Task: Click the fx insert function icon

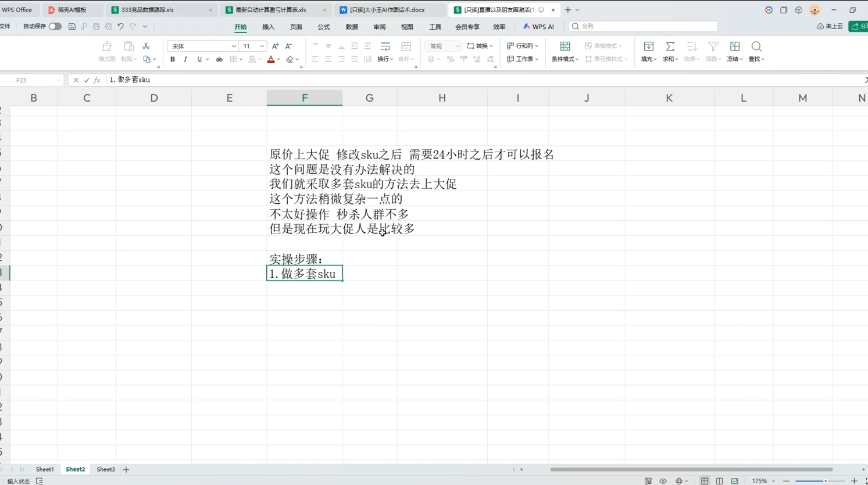Action: tap(97, 80)
